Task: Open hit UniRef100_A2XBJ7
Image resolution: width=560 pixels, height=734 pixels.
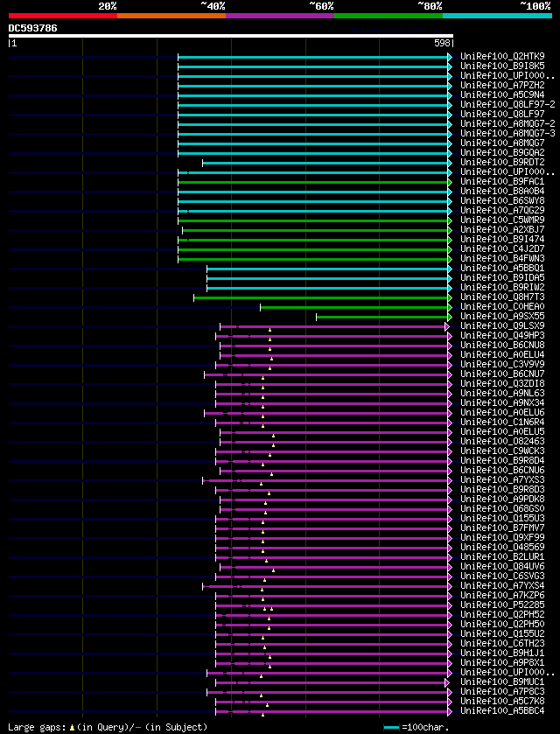Action: tap(502, 230)
